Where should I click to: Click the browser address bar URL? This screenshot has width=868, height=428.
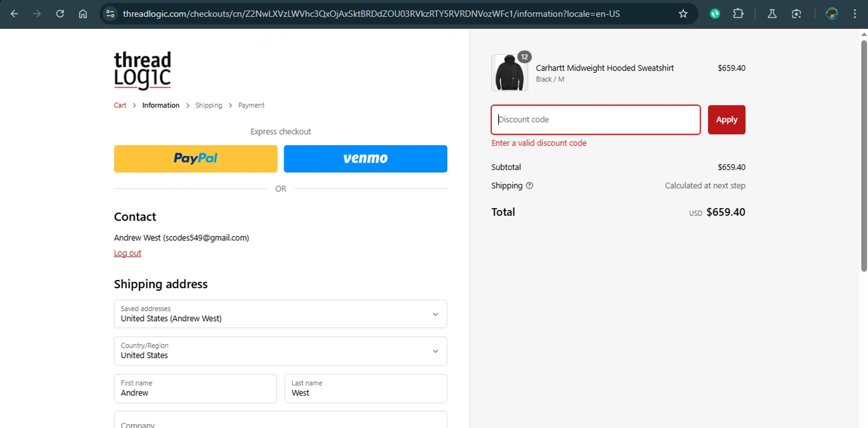[x=372, y=14]
